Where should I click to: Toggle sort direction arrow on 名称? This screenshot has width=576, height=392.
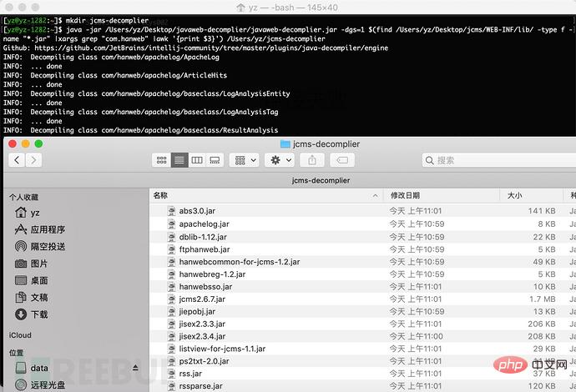tap(375, 196)
